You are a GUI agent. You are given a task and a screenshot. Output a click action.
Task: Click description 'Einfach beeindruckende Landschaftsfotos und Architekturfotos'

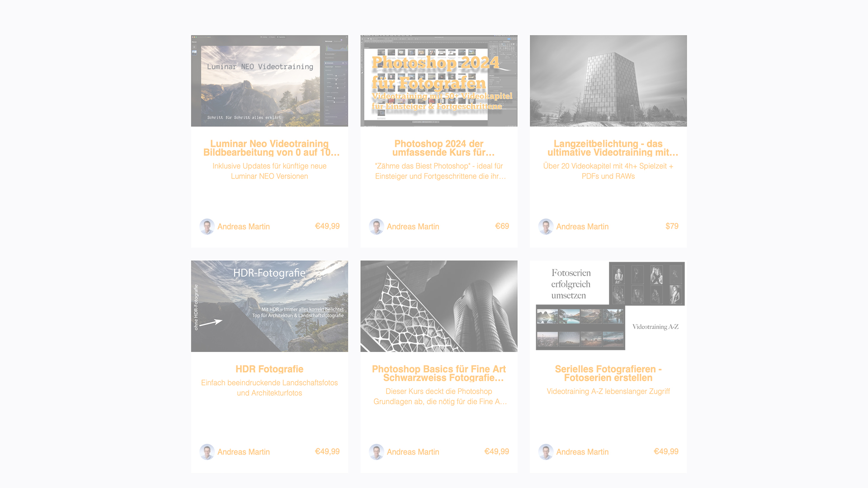click(x=269, y=388)
